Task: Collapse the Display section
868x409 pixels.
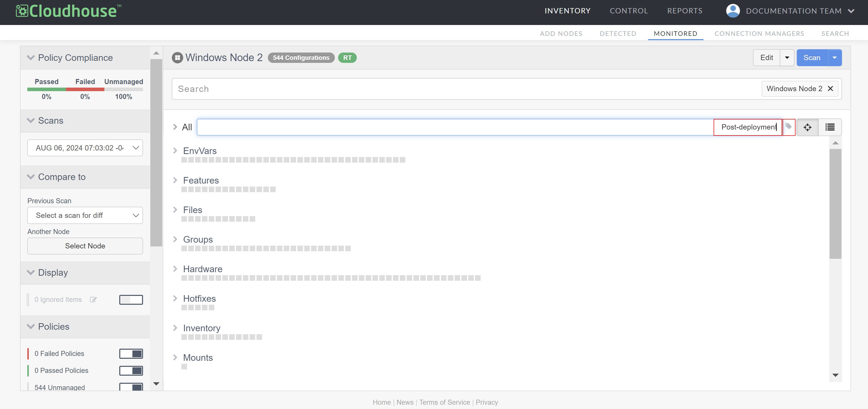Action: click(31, 272)
